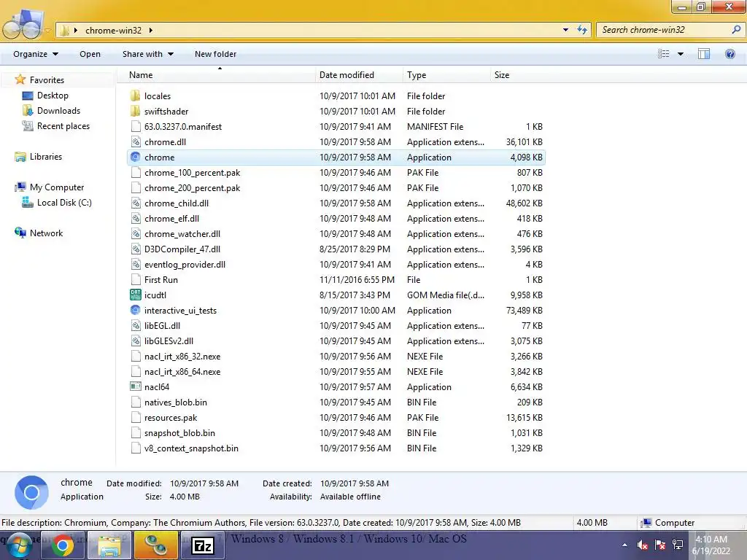The image size is (747, 560).
Task: Click the muted volume tray icon
Action: click(642, 544)
